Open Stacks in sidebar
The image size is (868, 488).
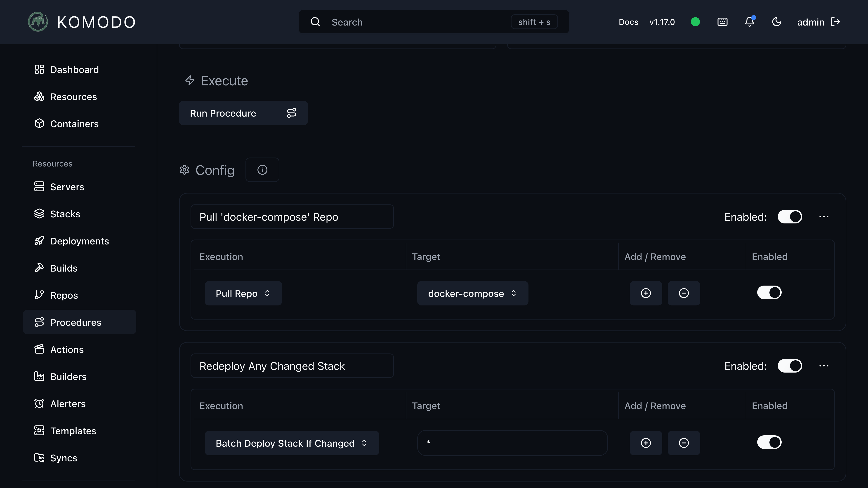point(80,214)
